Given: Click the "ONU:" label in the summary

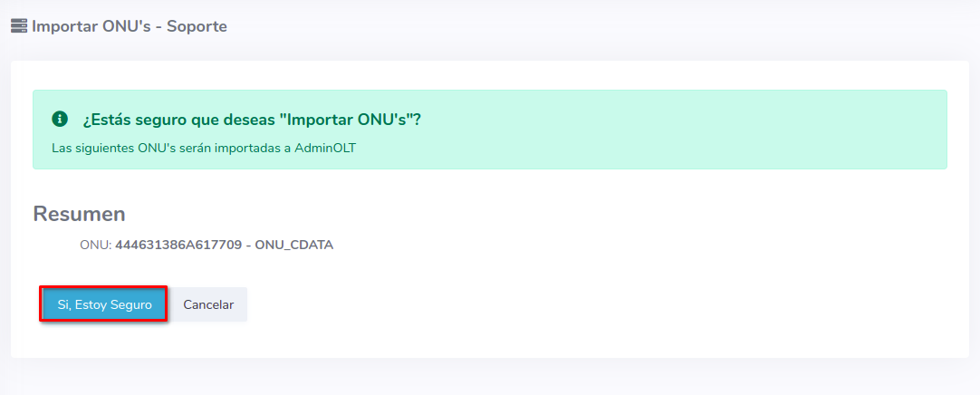Looking at the screenshot, I should coord(95,245).
